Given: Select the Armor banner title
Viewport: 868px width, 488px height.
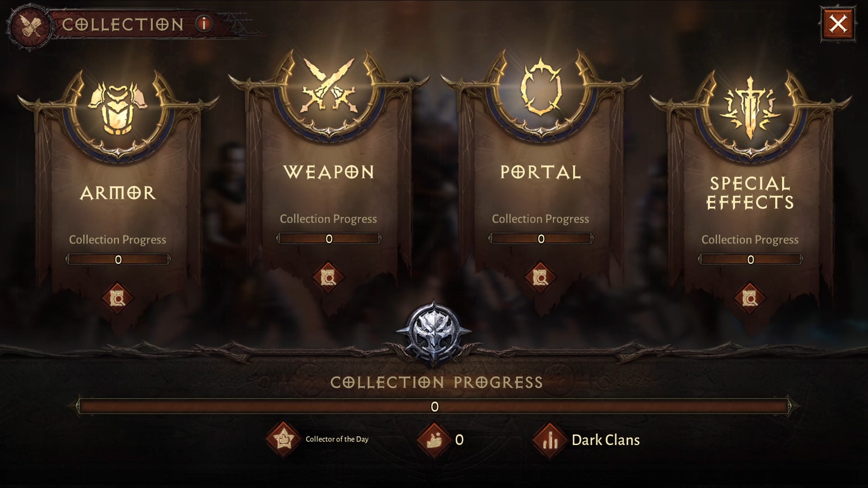Looking at the screenshot, I should (x=118, y=193).
